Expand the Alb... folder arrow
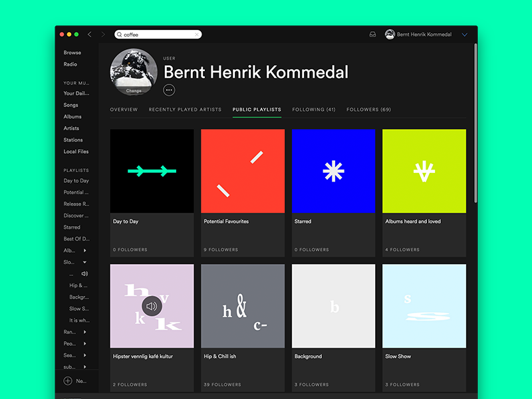This screenshot has height=399, width=532. point(85,251)
